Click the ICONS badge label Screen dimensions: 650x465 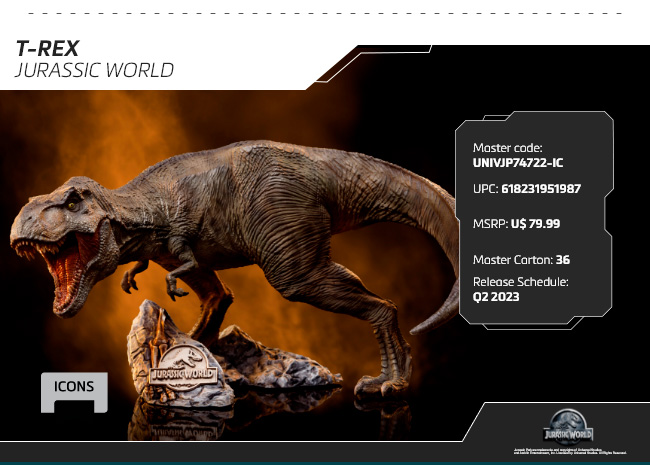tap(74, 386)
